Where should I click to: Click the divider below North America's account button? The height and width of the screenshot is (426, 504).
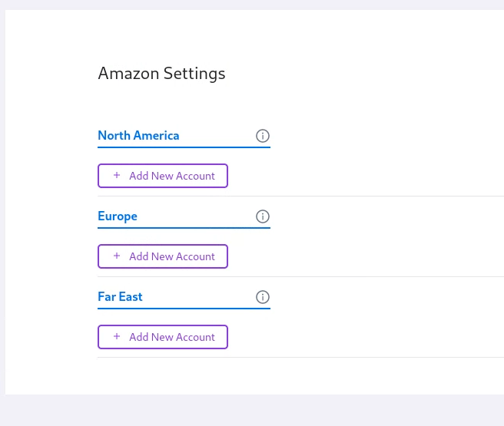[301, 196]
